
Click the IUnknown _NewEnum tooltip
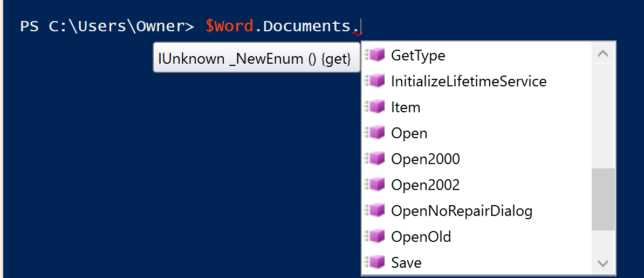click(x=256, y=59)
